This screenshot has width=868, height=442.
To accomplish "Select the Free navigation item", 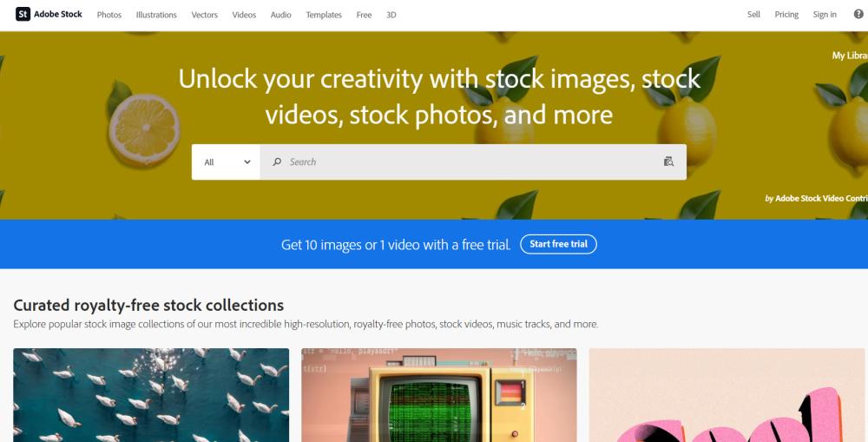I will pos(364,15).
